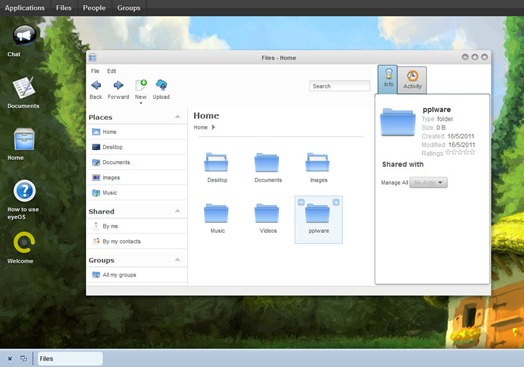Click the breadcrumb arrow after Home
Viewport: 524px width, 367px height.
click(213, 127)
